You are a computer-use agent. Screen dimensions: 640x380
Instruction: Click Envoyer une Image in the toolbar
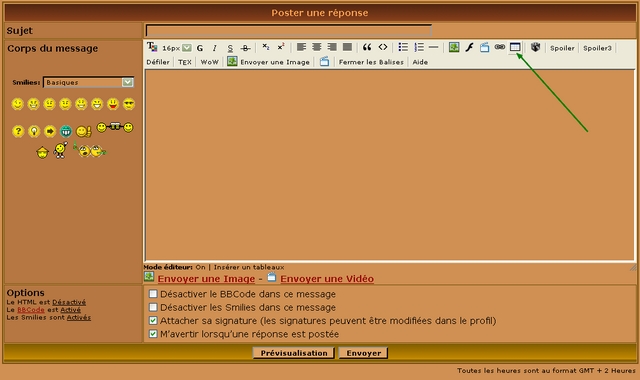pos(275,62)
